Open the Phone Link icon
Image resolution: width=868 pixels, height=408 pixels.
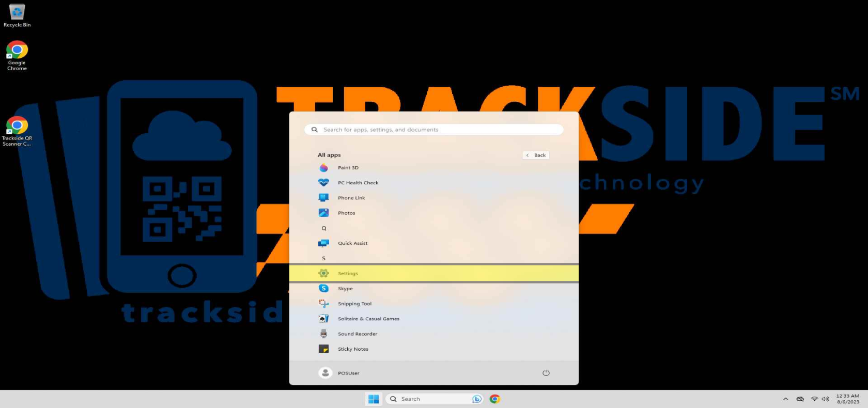[x=323, y=198]
